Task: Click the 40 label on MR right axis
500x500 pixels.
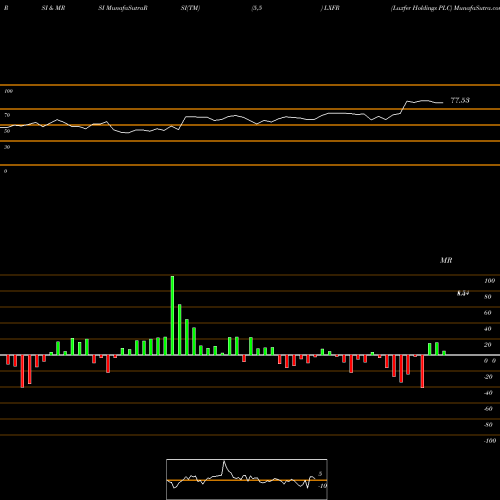Action: pyautogui.click(x=488, y=329)
